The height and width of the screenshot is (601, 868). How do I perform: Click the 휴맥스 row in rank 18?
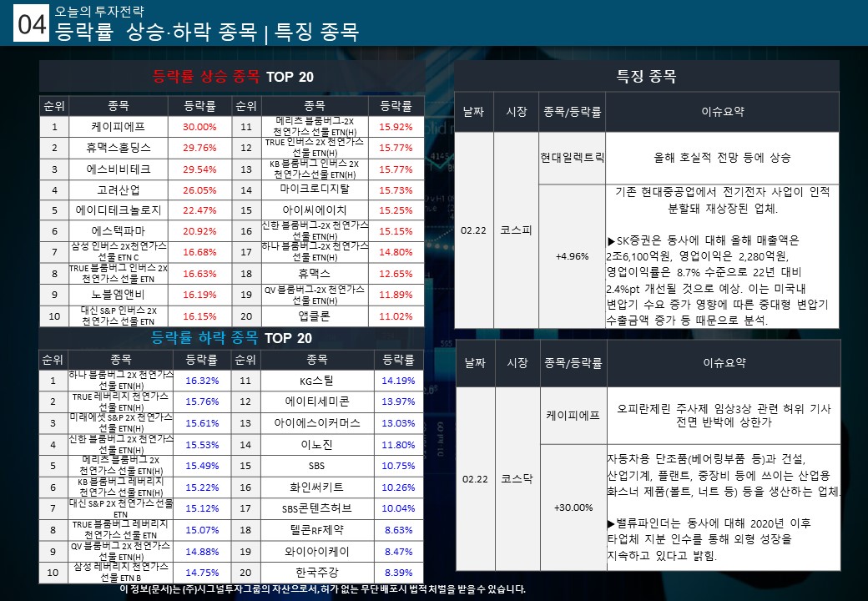[315, 274]
